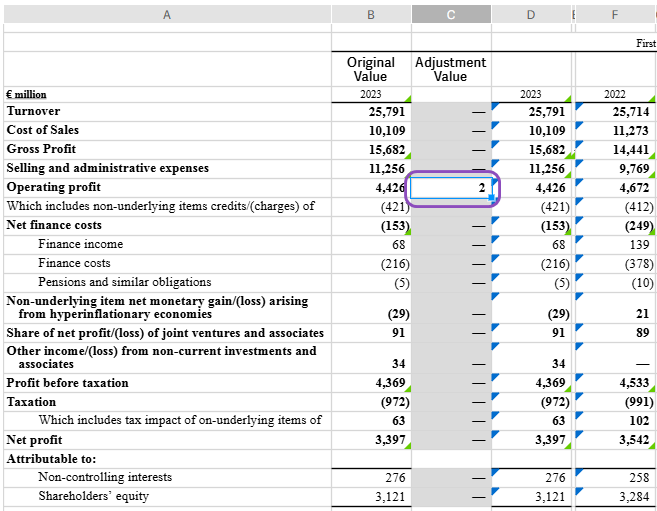Viewport: 657px width, 511px height.
Task: Click column D Net profit value 3,397
Action: (550, 440)
